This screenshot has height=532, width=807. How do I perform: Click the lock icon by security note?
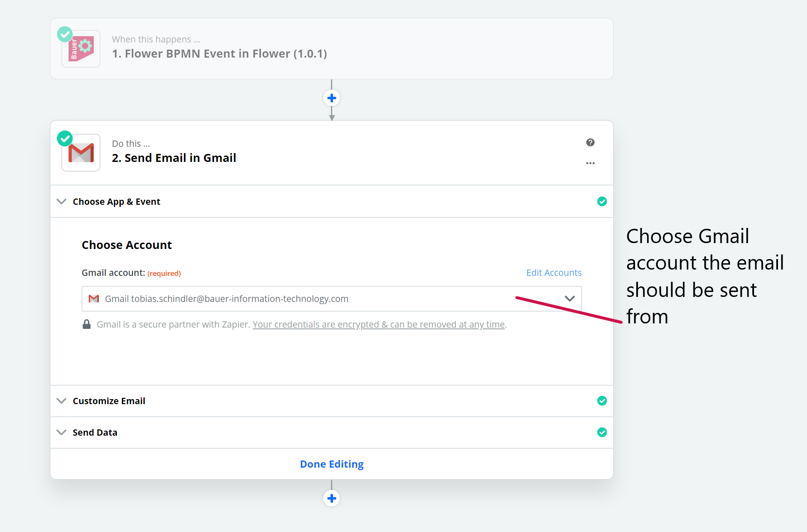pyautogui.click(x=87, y=324)
